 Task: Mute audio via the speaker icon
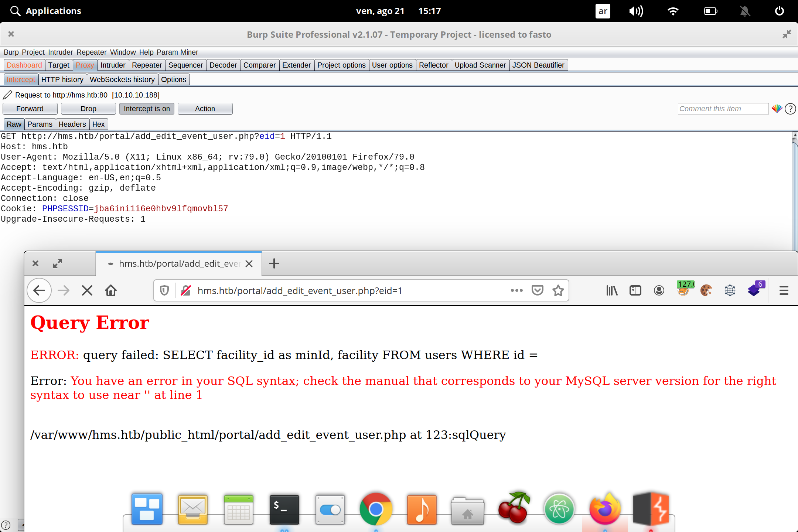[636, 11]
